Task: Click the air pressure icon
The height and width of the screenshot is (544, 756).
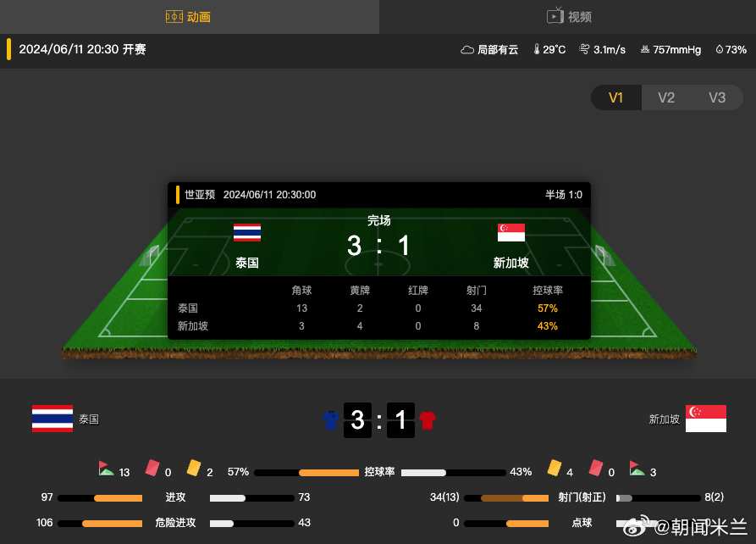Action: (644, 49)
